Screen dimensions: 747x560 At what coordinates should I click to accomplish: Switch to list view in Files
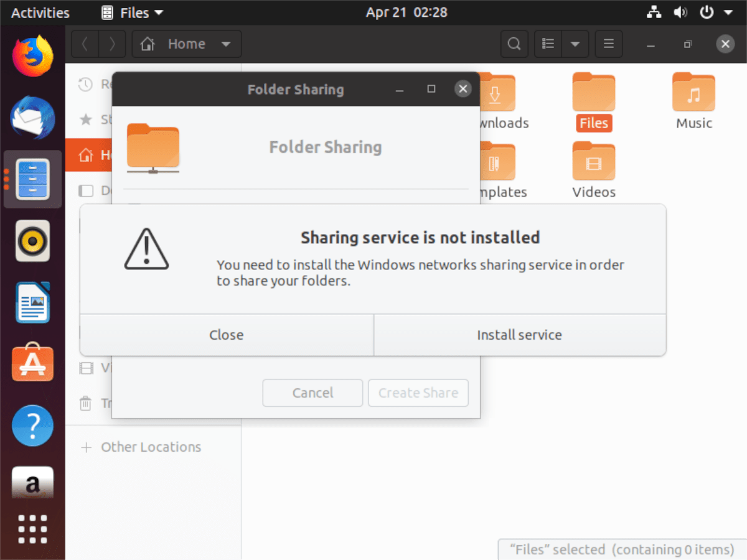548,44
